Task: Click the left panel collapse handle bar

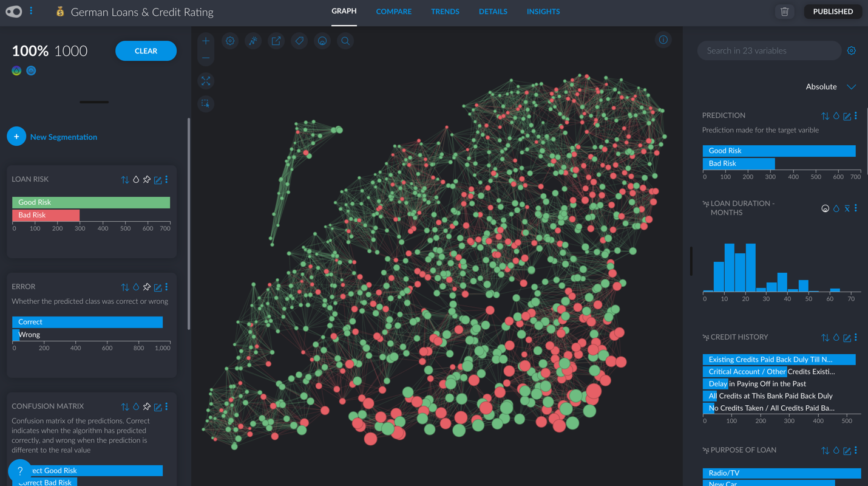Action: pyautogui.click(x=94, y=102)
